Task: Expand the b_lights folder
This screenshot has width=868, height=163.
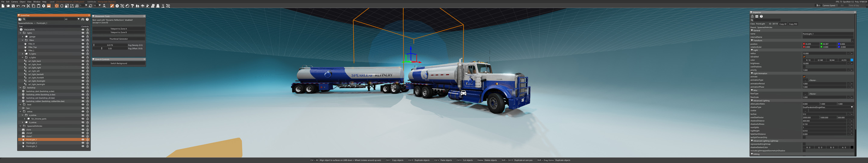Action: point(23,54)
